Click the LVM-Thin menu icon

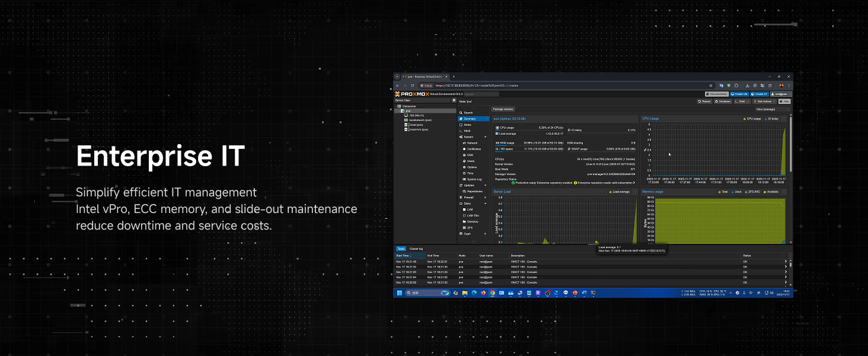point(464,215)
